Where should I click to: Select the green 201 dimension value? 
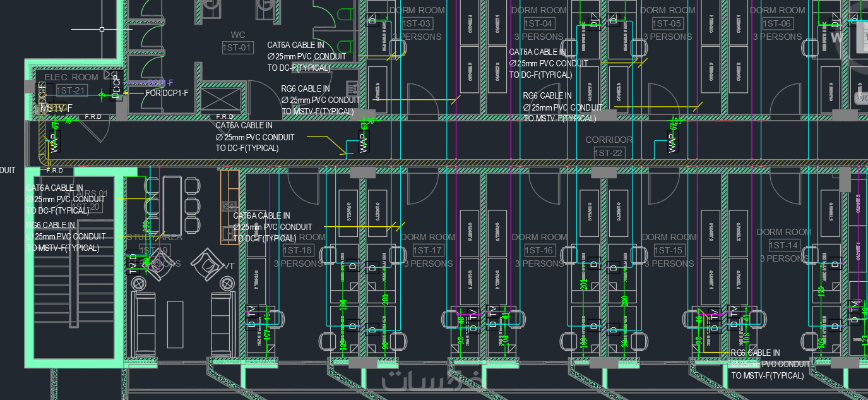[x=583, y=285]
